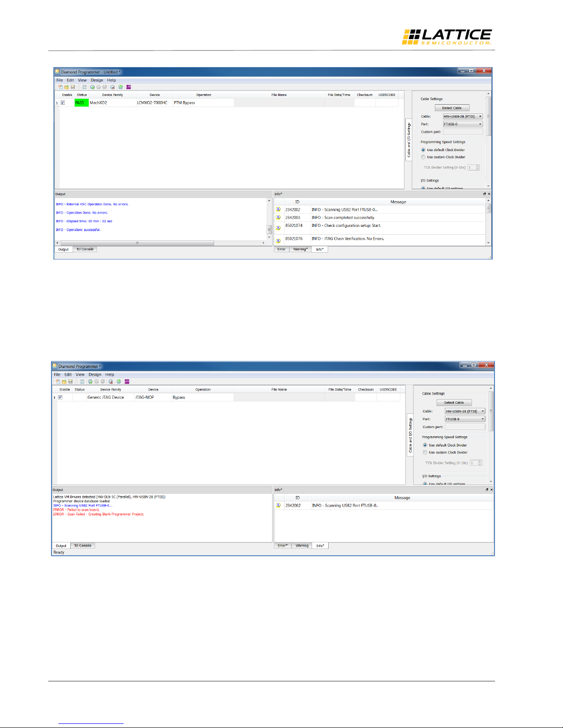
Task: Open Cable dropdown in lower window
Action: pos(465,412)
